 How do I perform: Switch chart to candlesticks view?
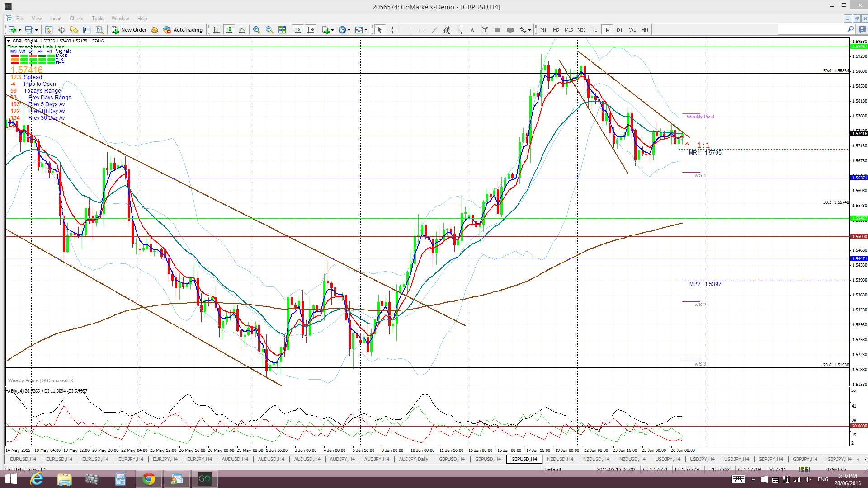(229, 30)
